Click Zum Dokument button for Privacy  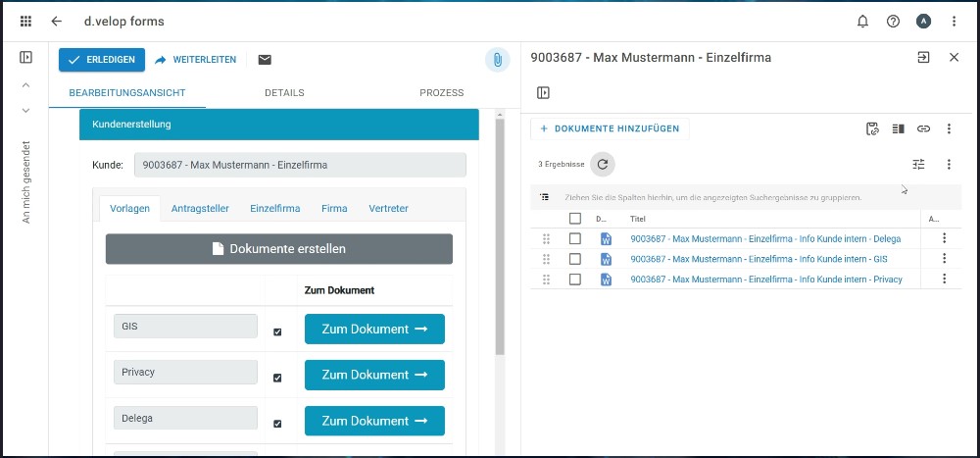374,375
